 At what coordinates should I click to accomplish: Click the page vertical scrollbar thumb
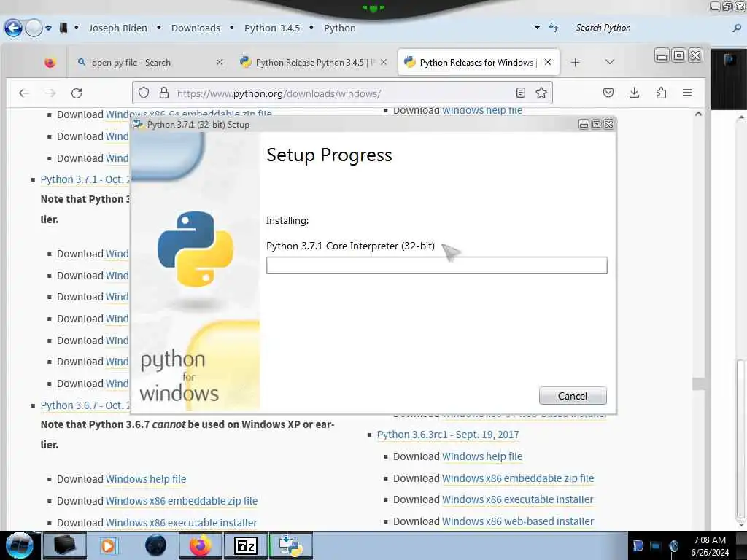pos(698,384)
